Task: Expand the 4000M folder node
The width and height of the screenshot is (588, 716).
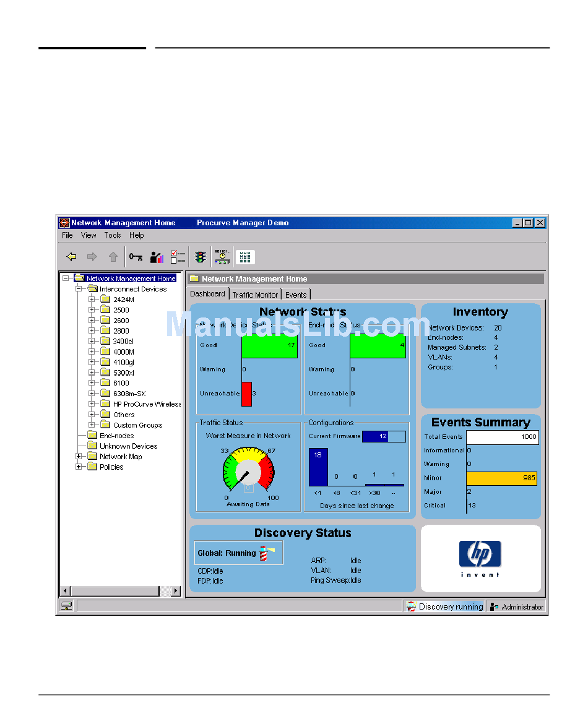Action: (92, 352)
